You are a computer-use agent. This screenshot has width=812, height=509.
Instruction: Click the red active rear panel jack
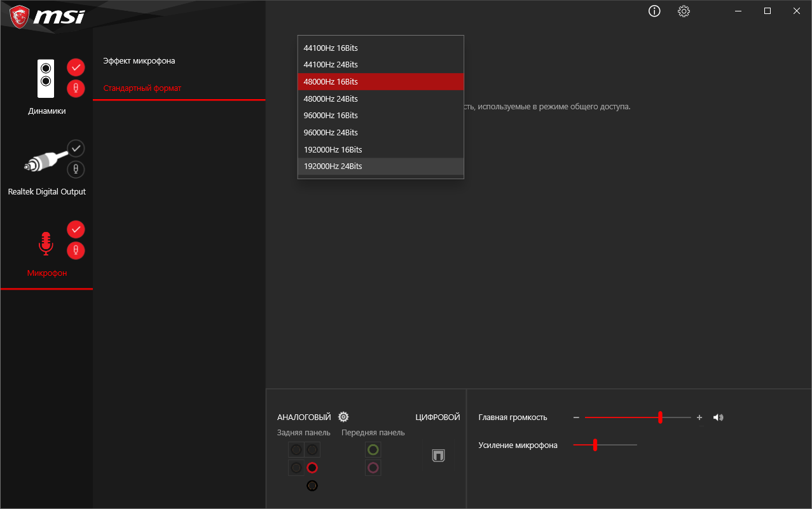coord(312,468)
